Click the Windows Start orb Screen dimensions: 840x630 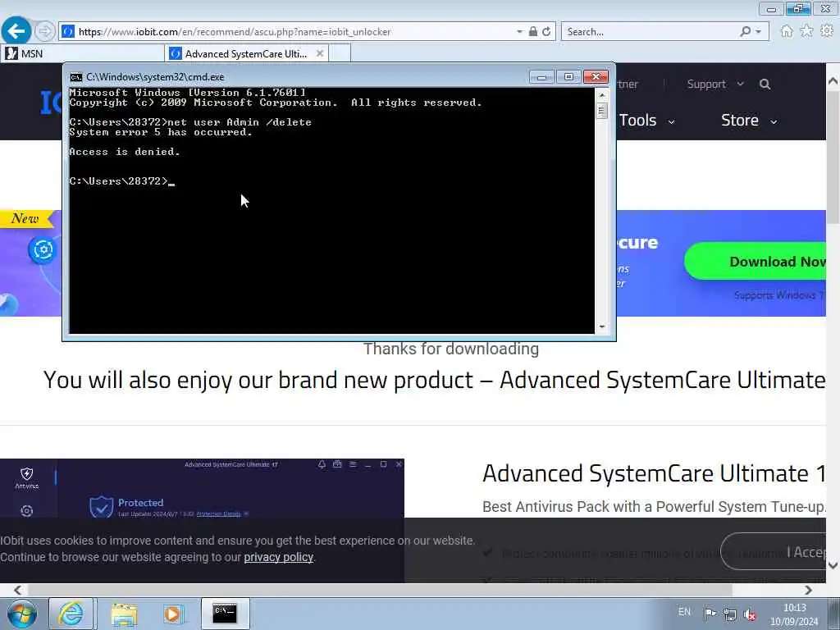(x=21, y=614)
